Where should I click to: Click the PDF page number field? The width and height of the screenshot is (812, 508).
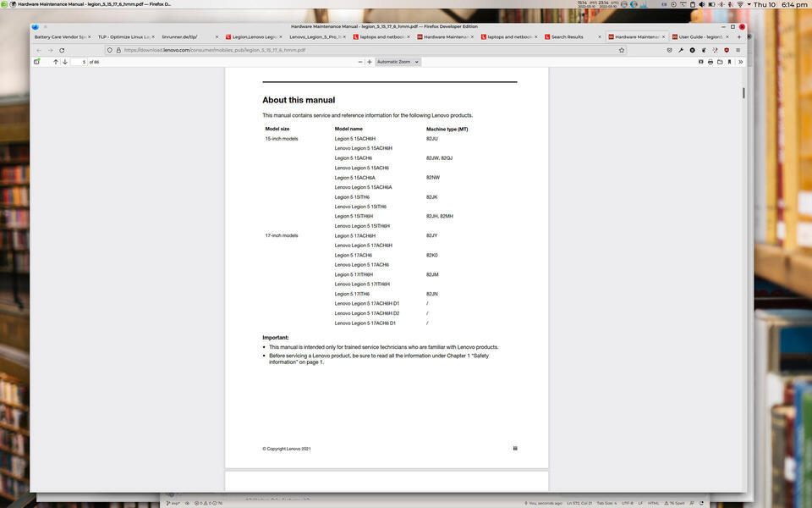pos(79,62)
